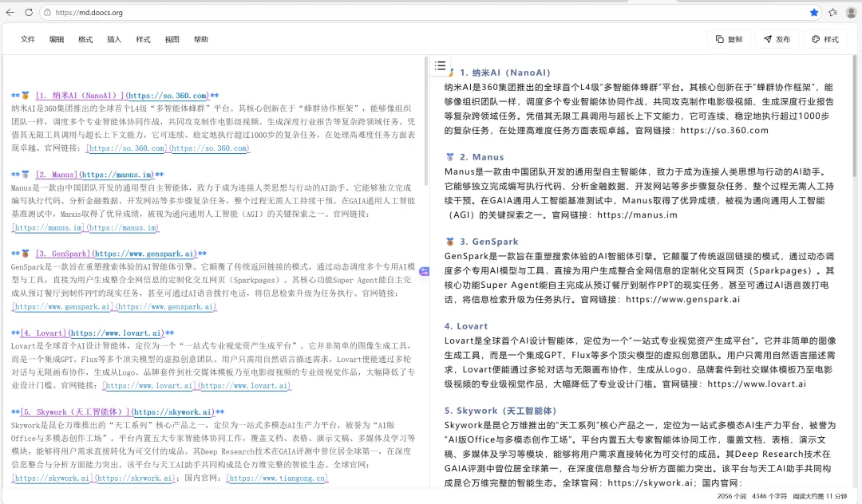Open the 样式 menu in menu bar
The width and height of the screenshot is (862, 504).
[143, 40]
